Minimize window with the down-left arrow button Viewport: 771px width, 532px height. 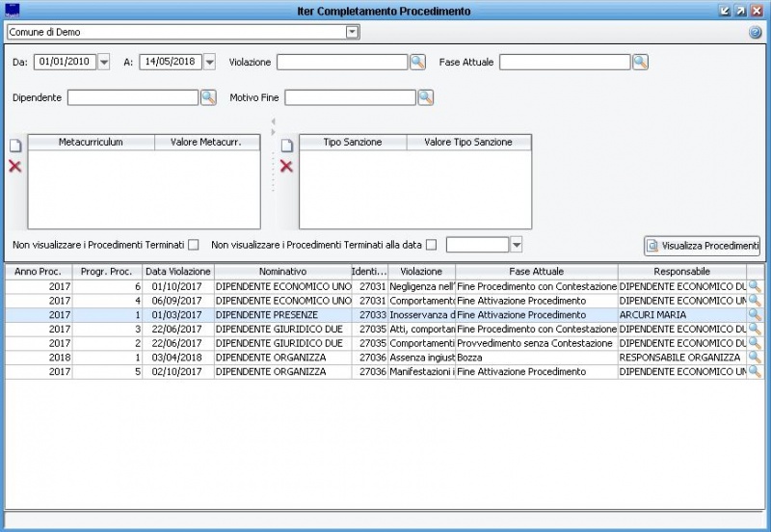click(x=725, y=11)
